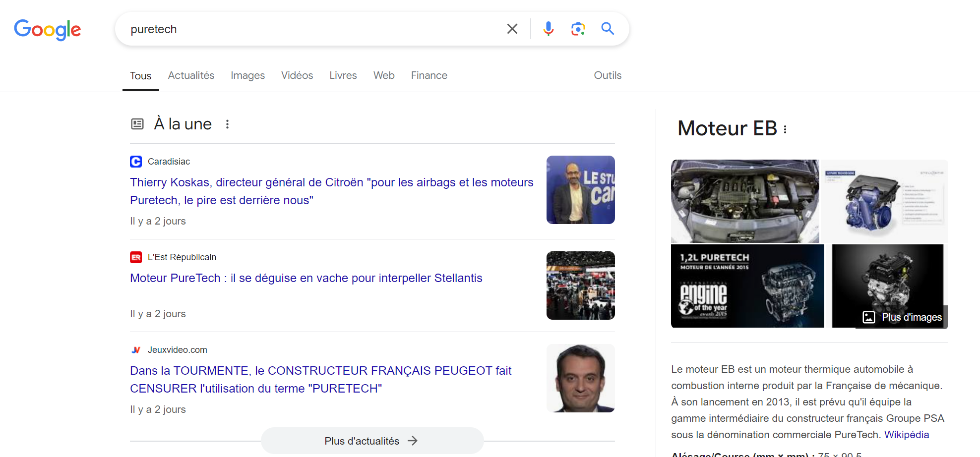Screen dimensions: 980x457
Task: Open the Jeuxvideo.com article portrait thumbnail
Action: click(581, 378)
